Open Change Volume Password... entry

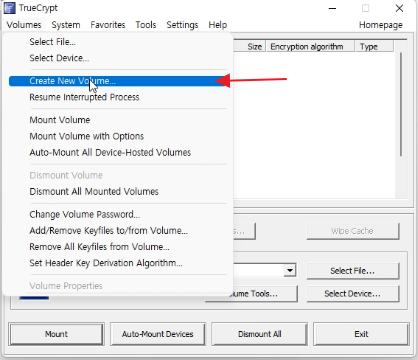[84, 214]
